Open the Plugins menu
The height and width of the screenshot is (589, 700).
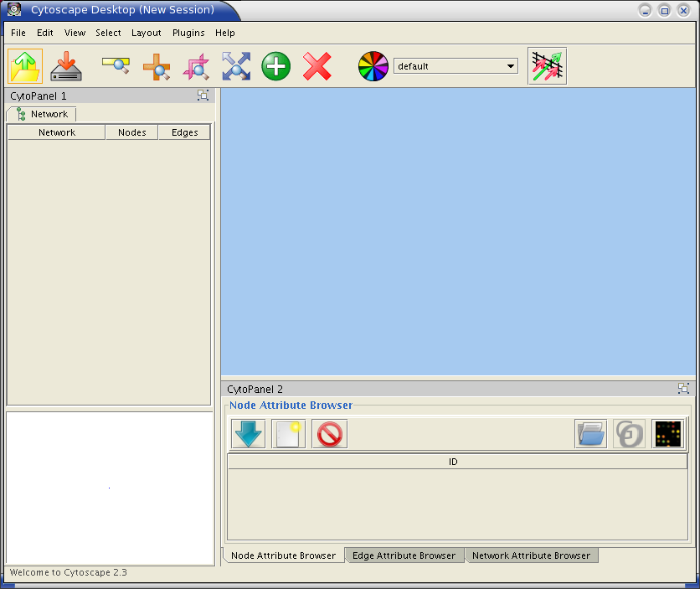coord(188,33)
